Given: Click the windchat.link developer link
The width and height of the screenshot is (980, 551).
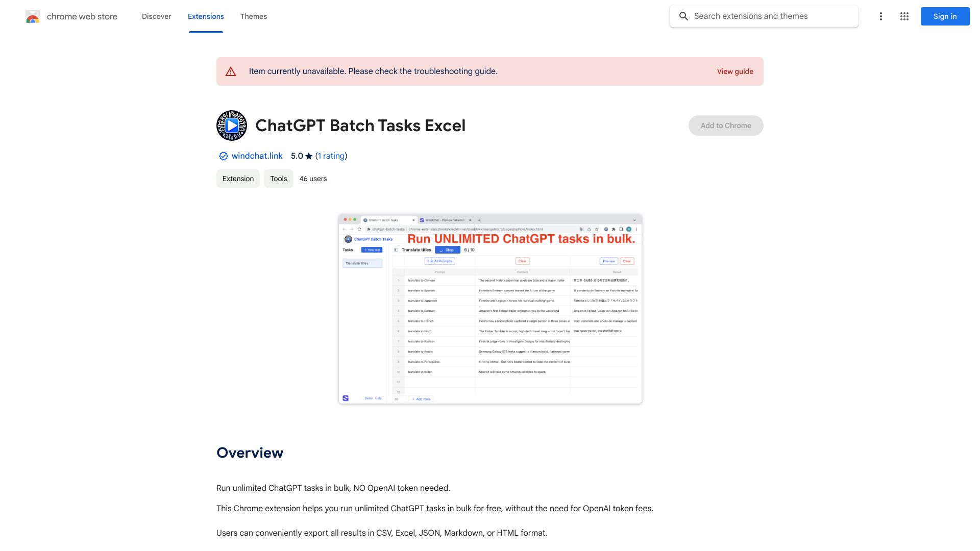Looking at the screenshot, I should tap(256, 156).
